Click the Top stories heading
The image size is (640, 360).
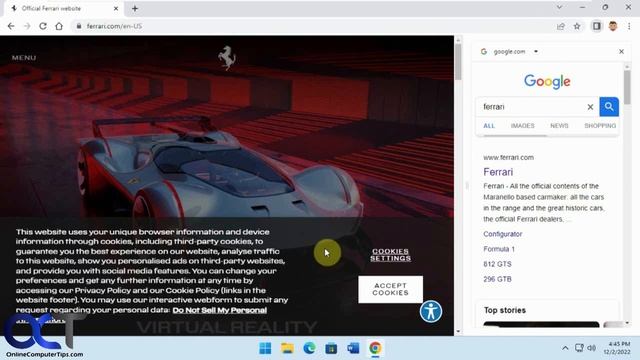click(504, 310)
